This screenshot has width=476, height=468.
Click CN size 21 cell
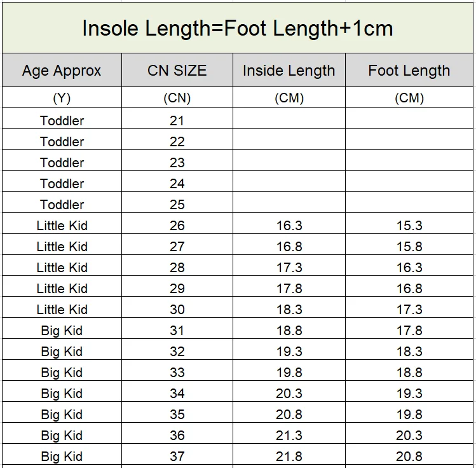177,121
